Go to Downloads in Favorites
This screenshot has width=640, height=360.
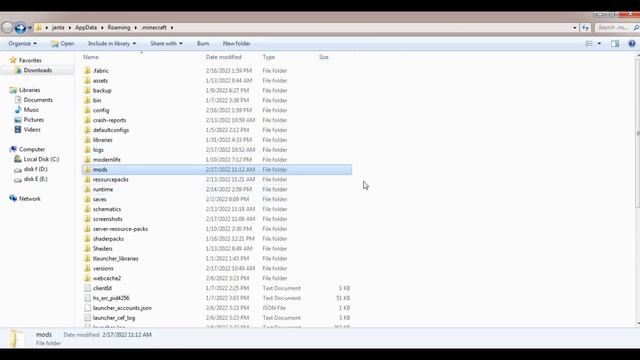point(33,70)
